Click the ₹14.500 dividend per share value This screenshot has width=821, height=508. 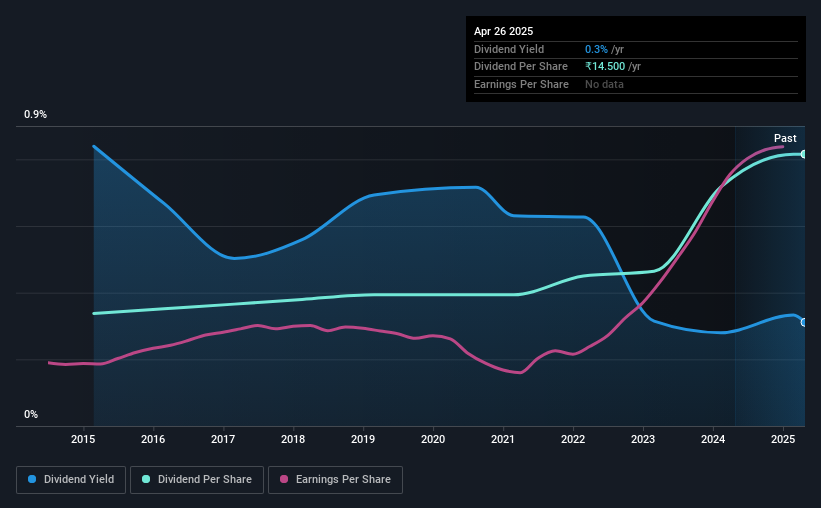click(605, 67)
